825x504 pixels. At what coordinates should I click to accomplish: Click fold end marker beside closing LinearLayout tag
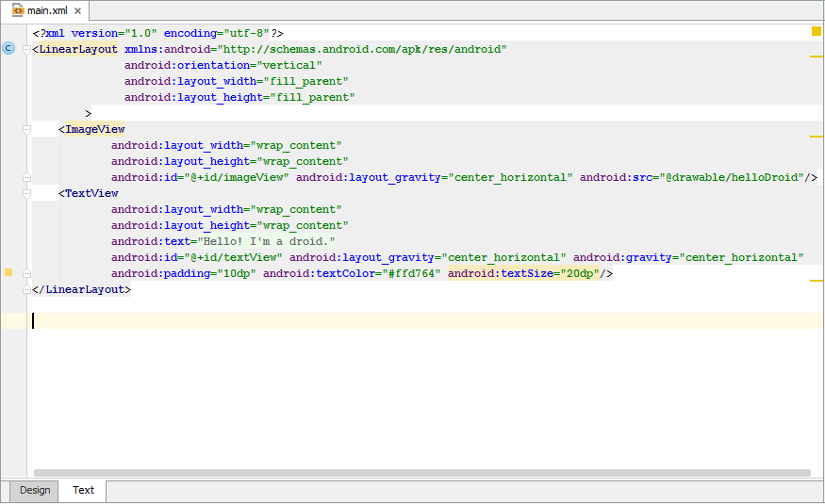click(27, 289)
